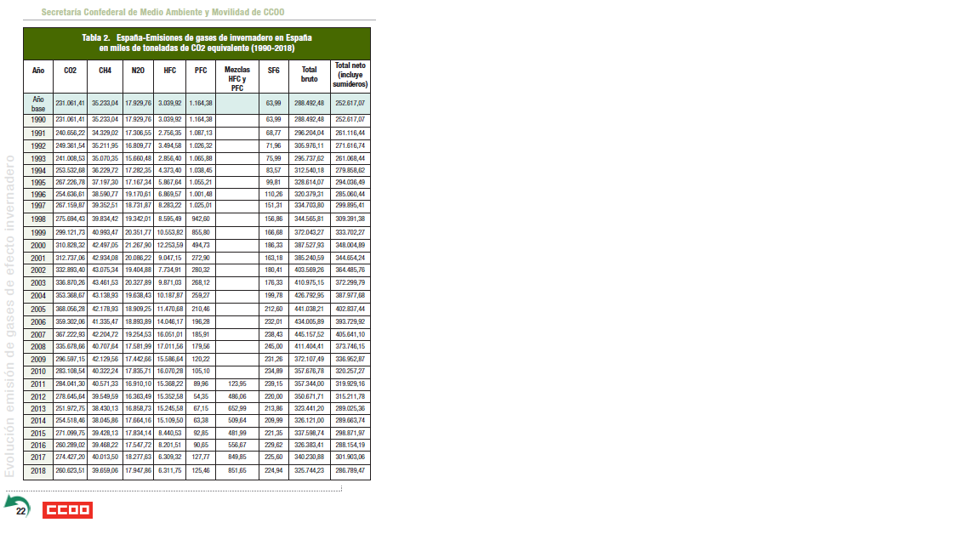Click the green back arrow icon
Viewport: 980px width, 551px height.
pos(16,507)
